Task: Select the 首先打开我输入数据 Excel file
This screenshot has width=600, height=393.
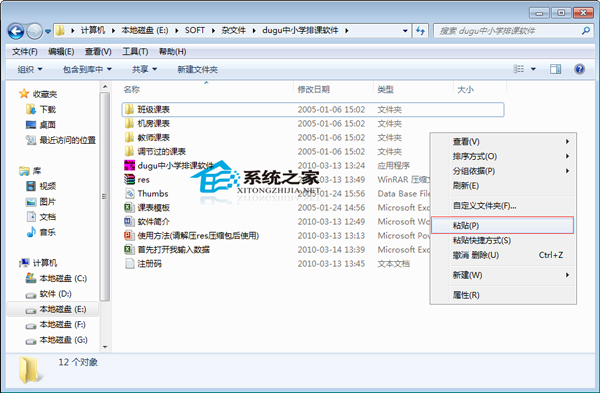Action: 167,250
